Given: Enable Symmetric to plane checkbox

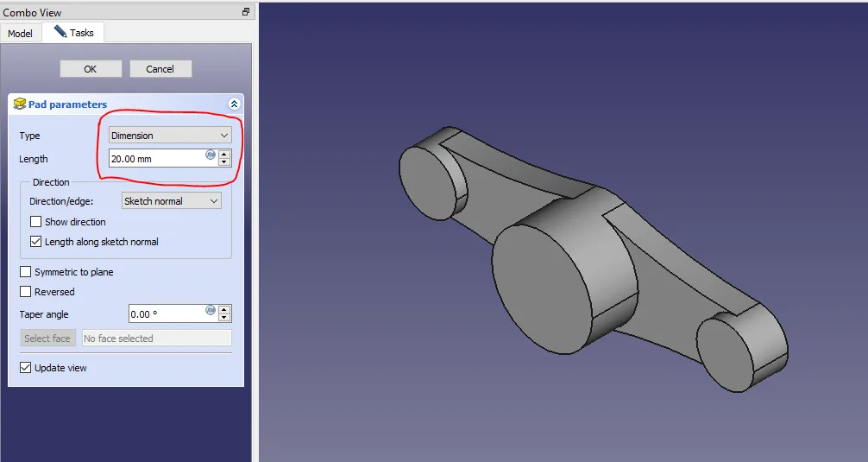Looking at the screenshot, I should (x=26, y=271).
